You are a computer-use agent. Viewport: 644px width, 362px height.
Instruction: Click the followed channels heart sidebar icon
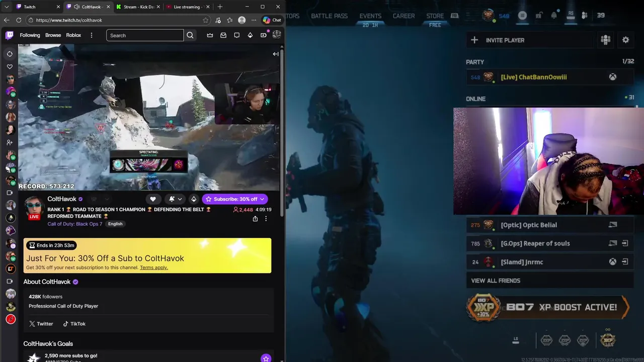tap(10, 66)
